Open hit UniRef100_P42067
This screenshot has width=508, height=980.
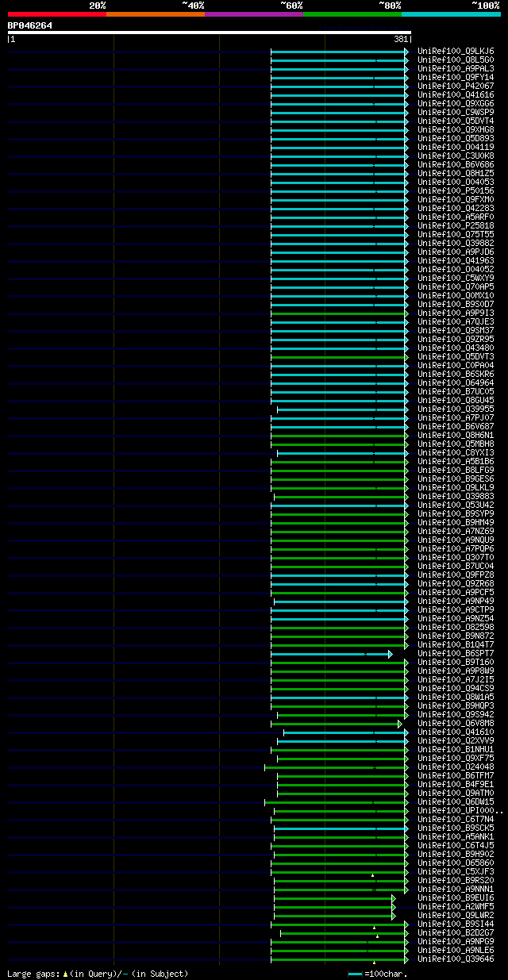(457, 86)
